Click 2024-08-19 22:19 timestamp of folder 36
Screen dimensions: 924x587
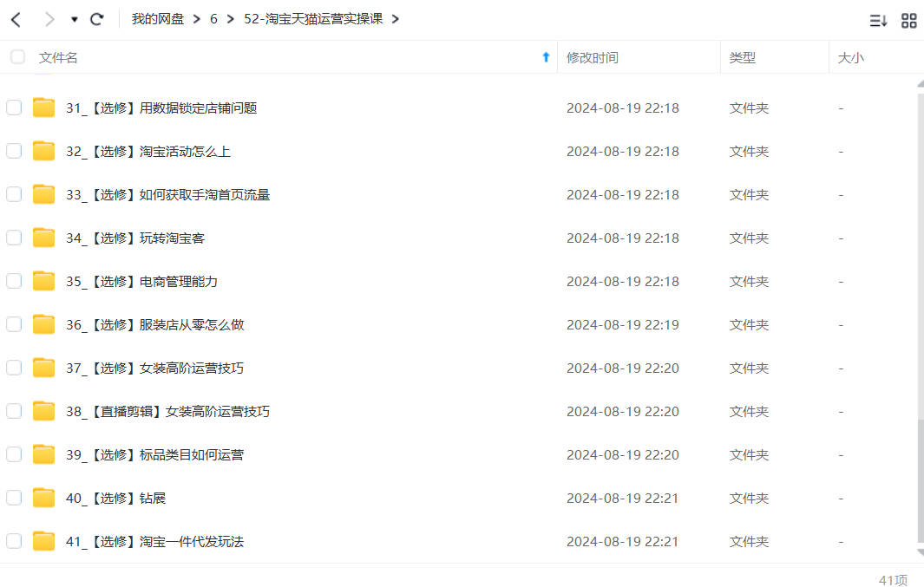622,325
